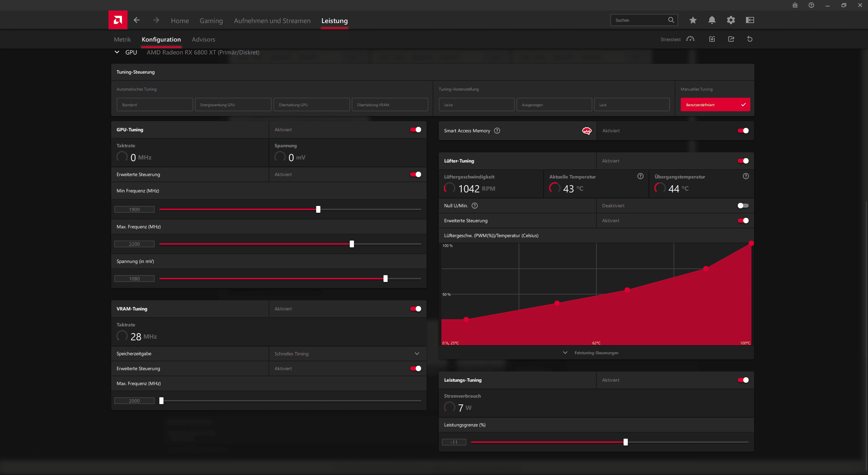The width and height of the screenshot is (868, 475).
Task: Open Aufnehmen und Streamen tab
Action: point(272,21)
